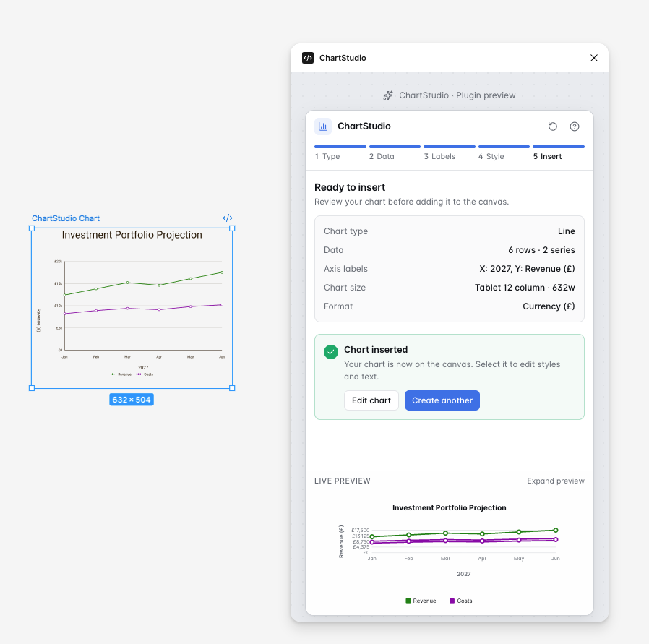Screen dimensions: 649x644
Task: Click the green checkmark success icon
Action: (x=331, y=352)
